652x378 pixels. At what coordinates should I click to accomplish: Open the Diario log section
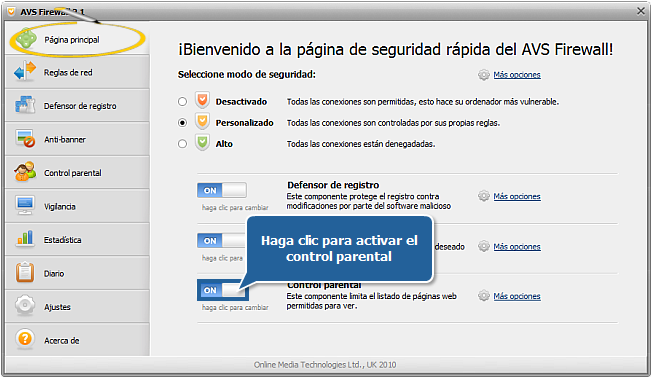pyautogui.click(x=77, y=273)
